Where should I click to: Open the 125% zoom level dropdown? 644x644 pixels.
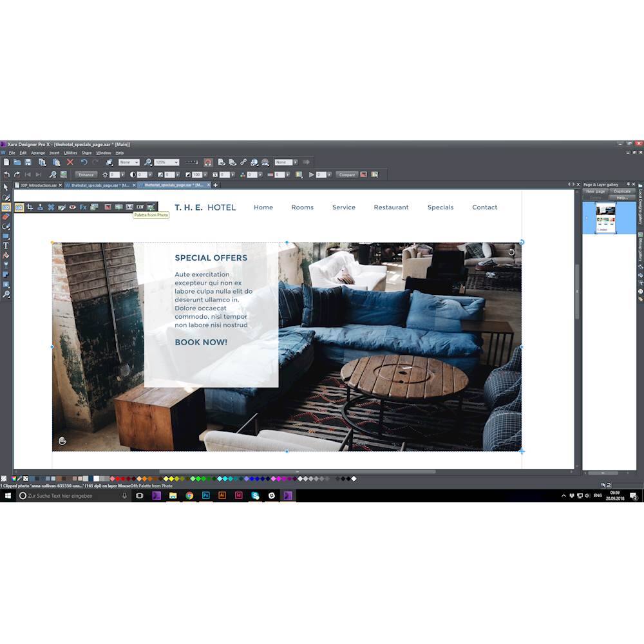click(x=176, y=162)
